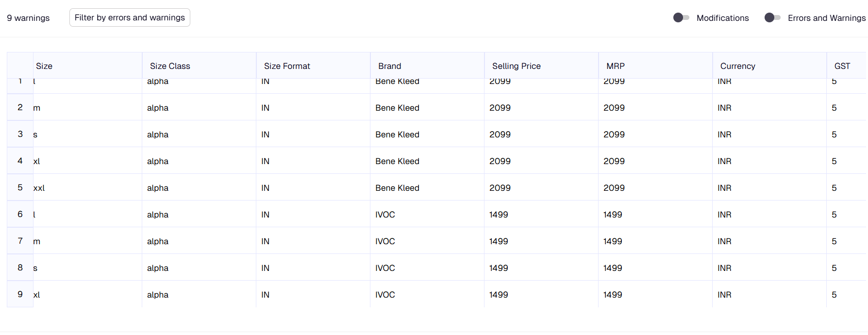This screenshot has height=335, width=868.
Task: Select the INR currency cell in row 8
Action: pyautogui.click(x=724, y=268)
